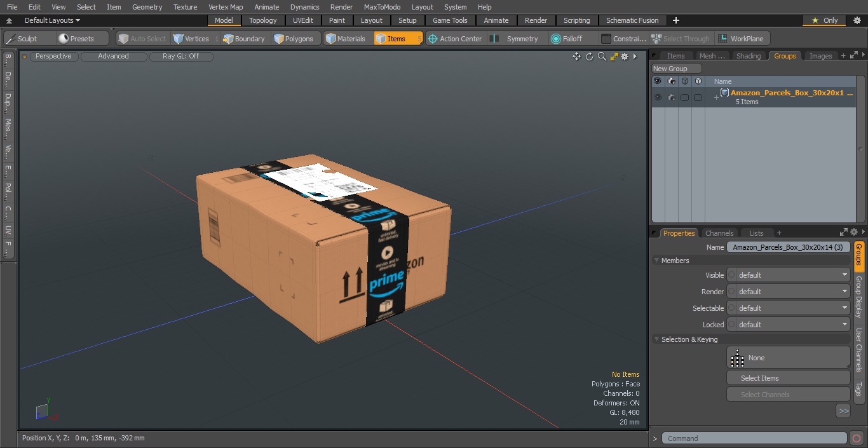Image resolution: width=868 pixels, height=448 pixels.
Task: Collapse the Selection & Keying section
Action: [656, 339]
